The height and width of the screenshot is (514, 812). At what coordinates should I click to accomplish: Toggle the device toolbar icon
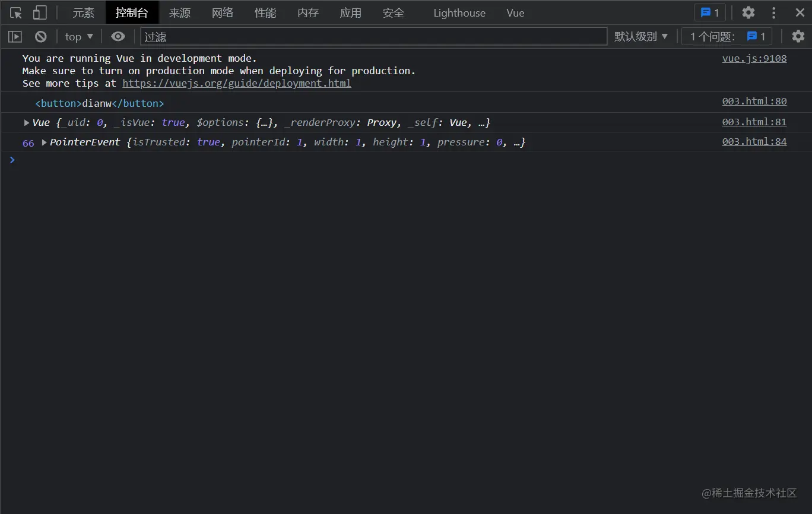coord(40,12)
